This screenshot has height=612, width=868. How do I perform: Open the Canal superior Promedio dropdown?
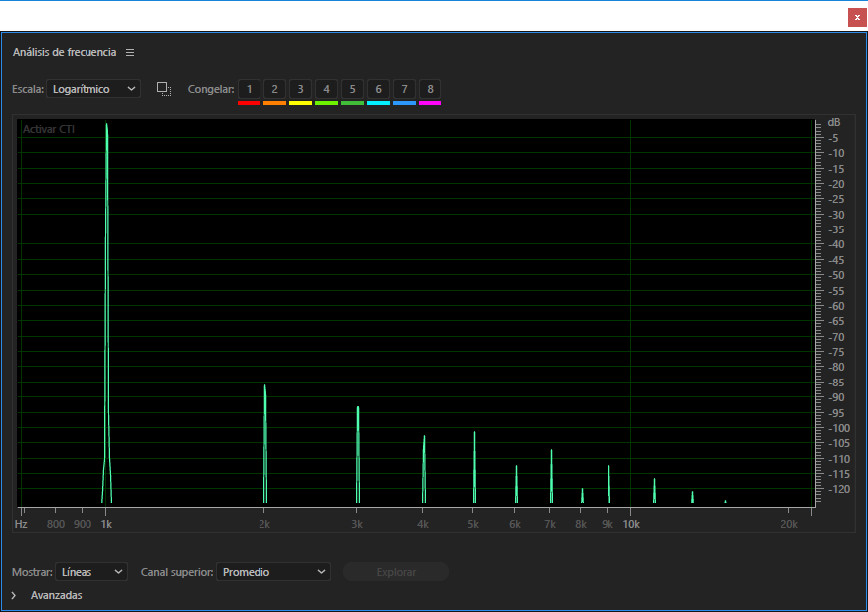pyautogui.click(x=272, y=572)
